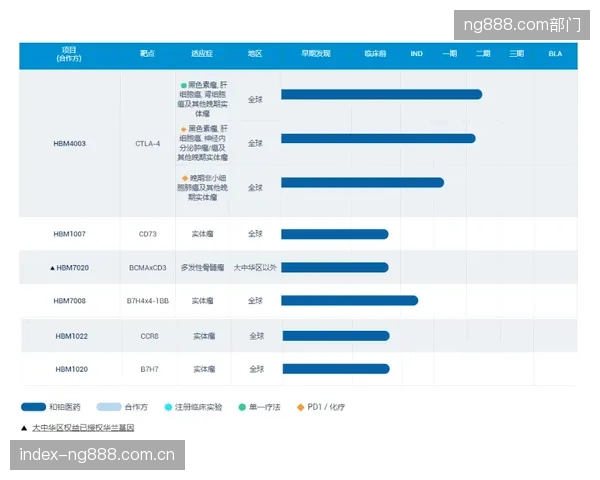Click the 单一疗法 legend label
This screenshot has width=600, height=480.
[x=265, y=407]
